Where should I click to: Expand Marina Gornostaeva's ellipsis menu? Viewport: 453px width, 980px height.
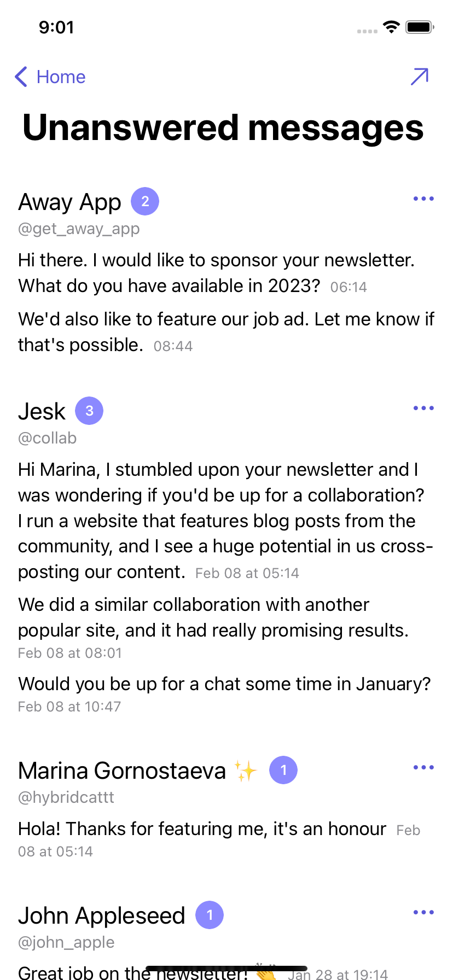423,767
